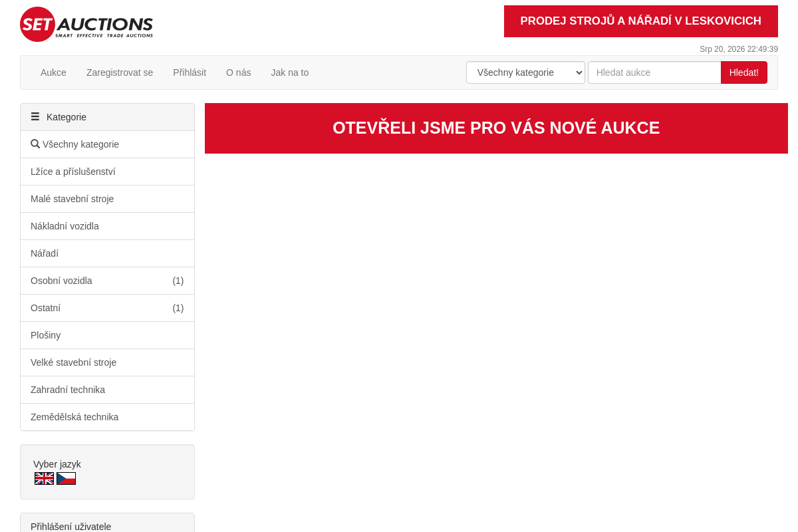
Task: Open the Zemědělská technika category
Action: tap(107, 417)
